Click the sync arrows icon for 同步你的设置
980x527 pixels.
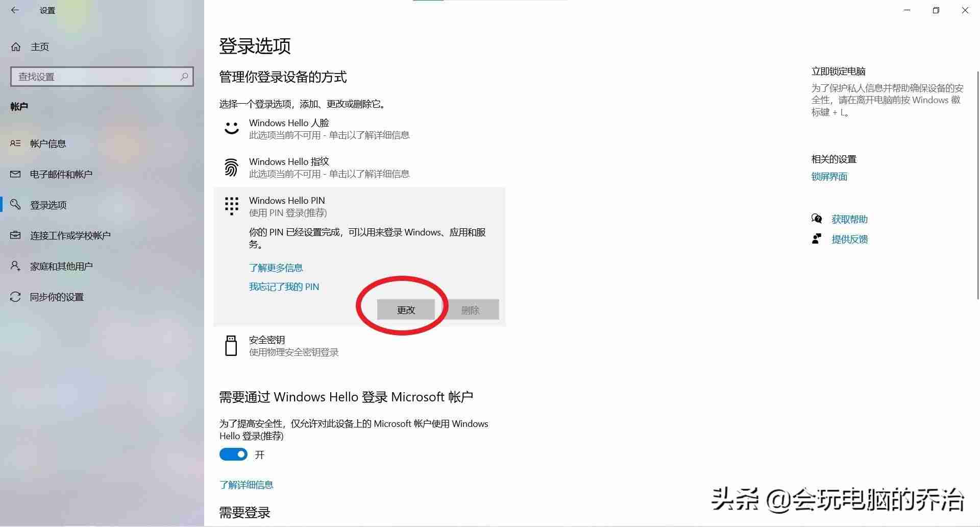coord(15,297)
